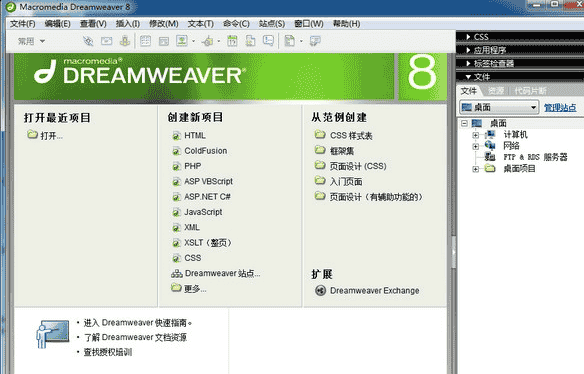Open the 编辑(E) menu

coord(57,24)
